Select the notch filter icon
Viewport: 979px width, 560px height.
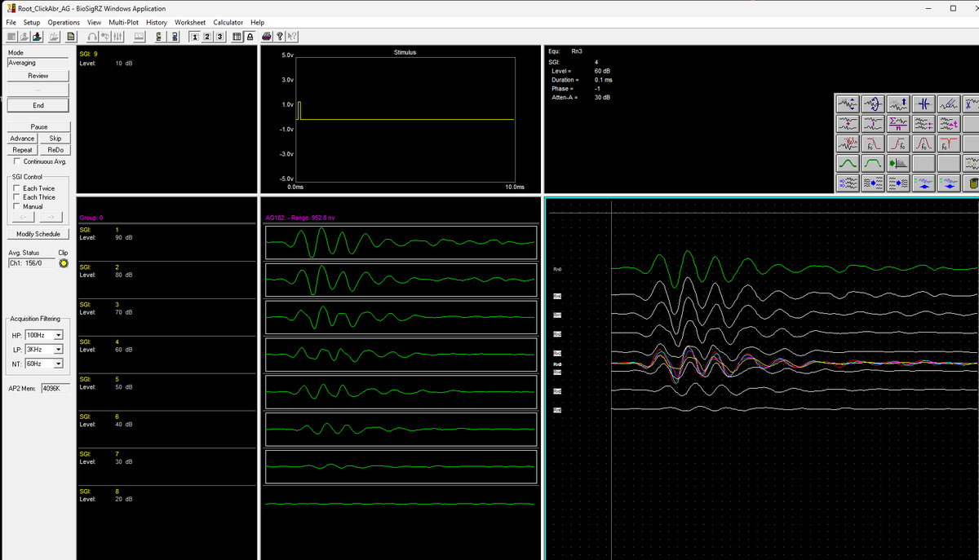(949, 143)
